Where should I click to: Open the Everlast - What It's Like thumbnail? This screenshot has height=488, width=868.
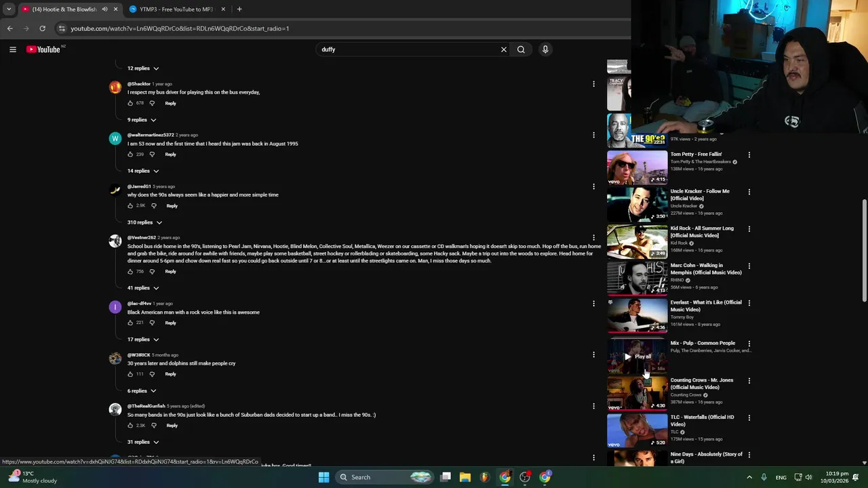637,315
